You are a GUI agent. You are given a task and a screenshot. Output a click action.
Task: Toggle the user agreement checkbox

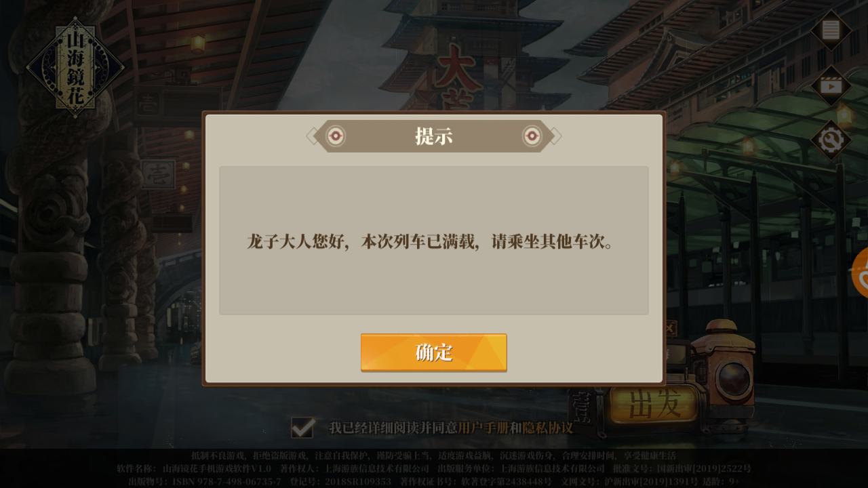click(x=302, y=428)
